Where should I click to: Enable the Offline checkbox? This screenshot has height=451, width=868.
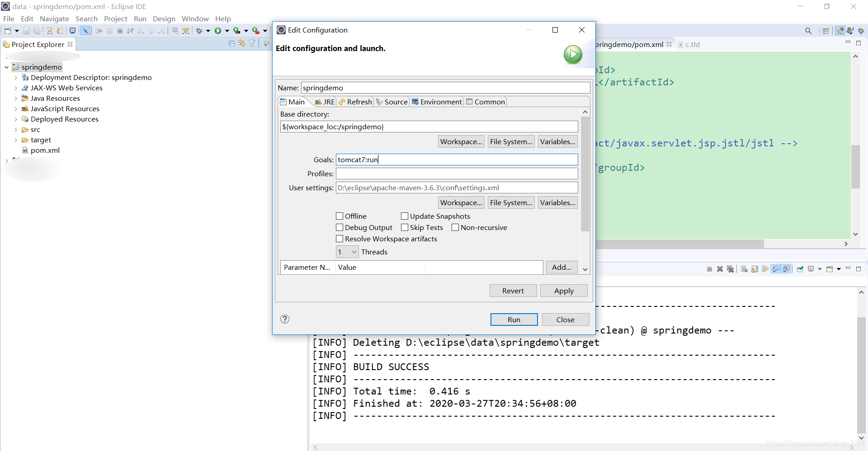tap(340, 216)
